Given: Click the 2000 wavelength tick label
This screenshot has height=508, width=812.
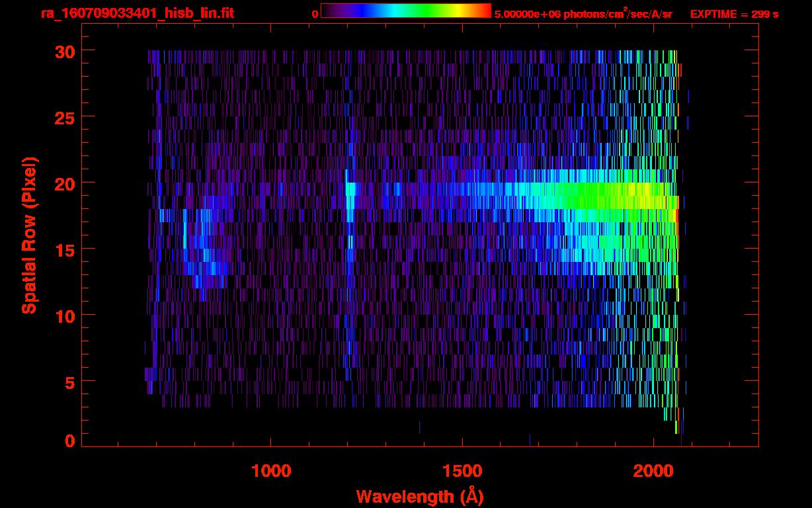Looking at the screenshot, I should pyautogui.click(x=653, y=471).
